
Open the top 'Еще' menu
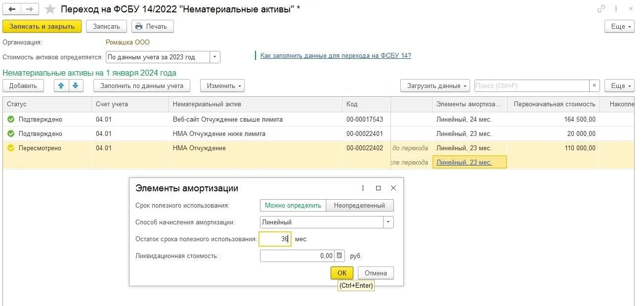coord(619,26)
